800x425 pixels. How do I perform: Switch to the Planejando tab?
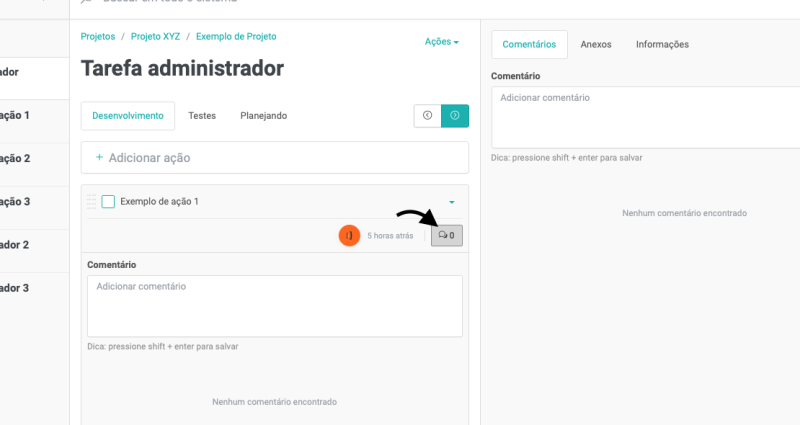pos(263,116)
